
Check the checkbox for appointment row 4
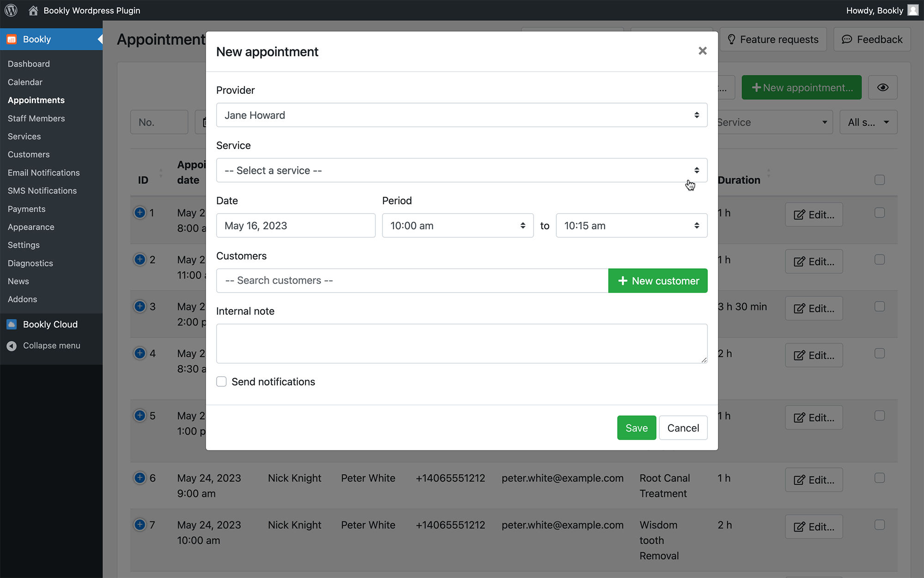point(880,353)
